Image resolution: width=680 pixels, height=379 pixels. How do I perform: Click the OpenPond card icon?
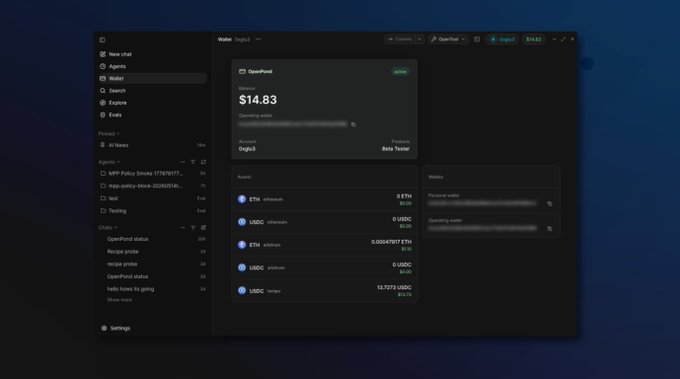point(242,72)
